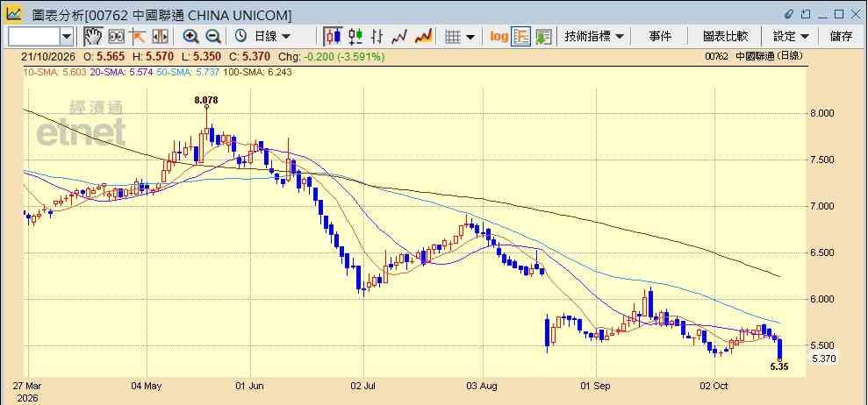Open grid options dropdown arrow
This screenshot has width=868, height=405.
(x=470, y=37)
